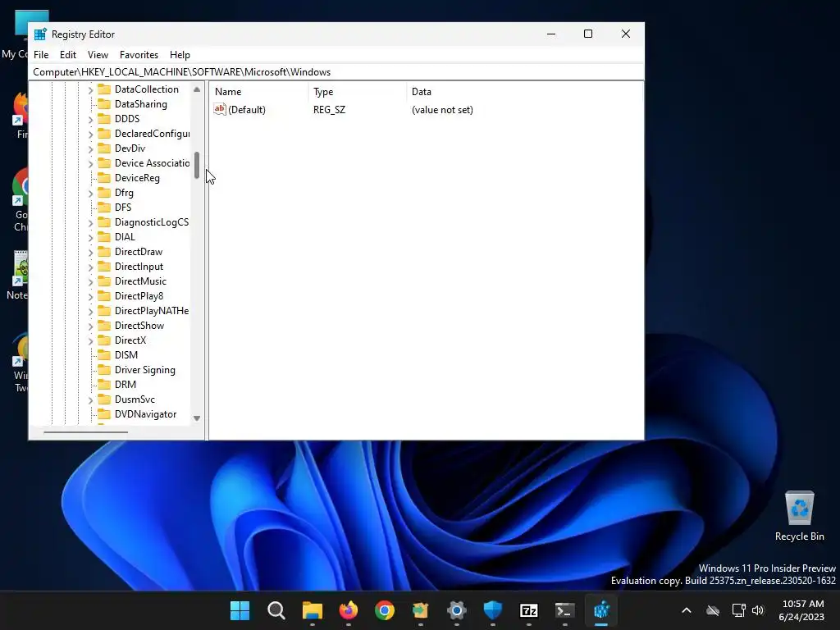
Task: Click the registry path address bar
Action: click(x=336, y=72)
